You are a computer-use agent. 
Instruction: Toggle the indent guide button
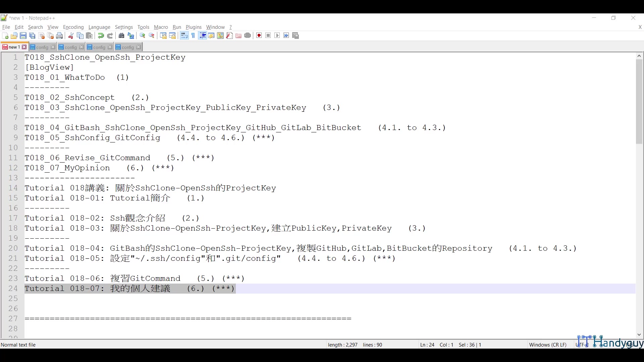[x=202, y=36]
